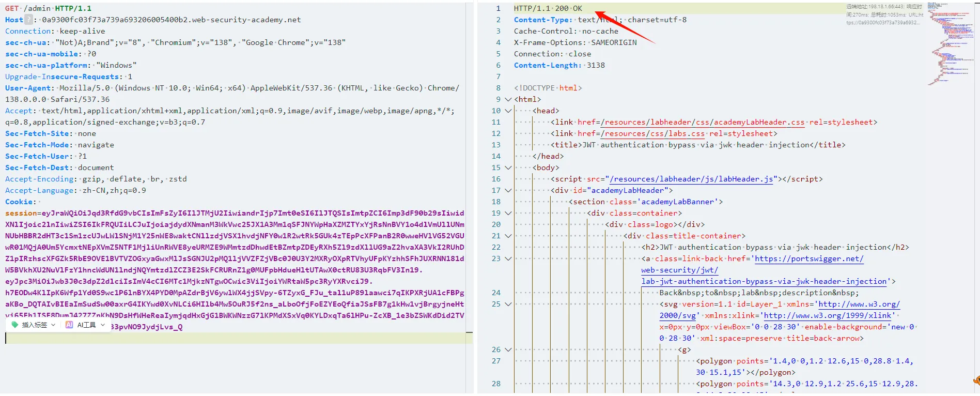
Task: Click the question-mark icon beside Host
Action: coord(29,20)
